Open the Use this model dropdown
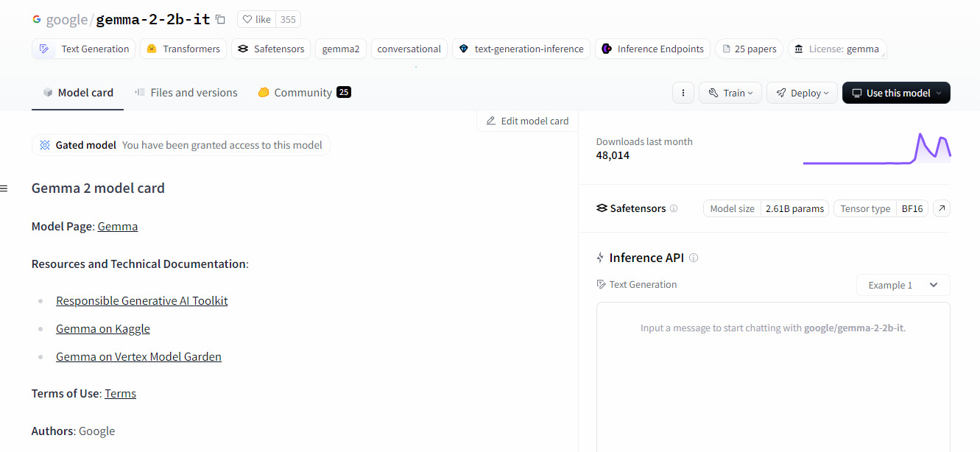This screenshot has height=452, width=980. pos(896,93)
